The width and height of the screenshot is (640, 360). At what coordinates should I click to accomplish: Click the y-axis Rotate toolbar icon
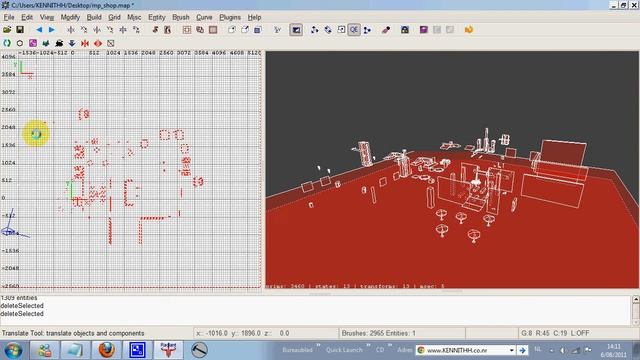click(110, 30)
